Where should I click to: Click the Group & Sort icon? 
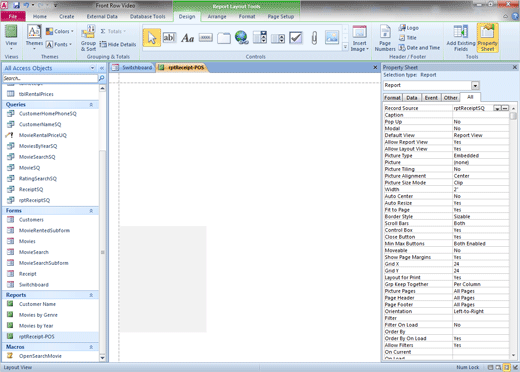(88, 38)
